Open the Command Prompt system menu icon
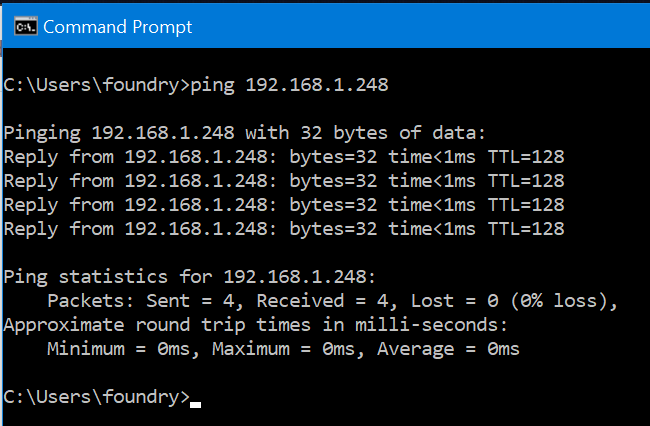This screenshot has height=426, width=650. coord(26,27)
